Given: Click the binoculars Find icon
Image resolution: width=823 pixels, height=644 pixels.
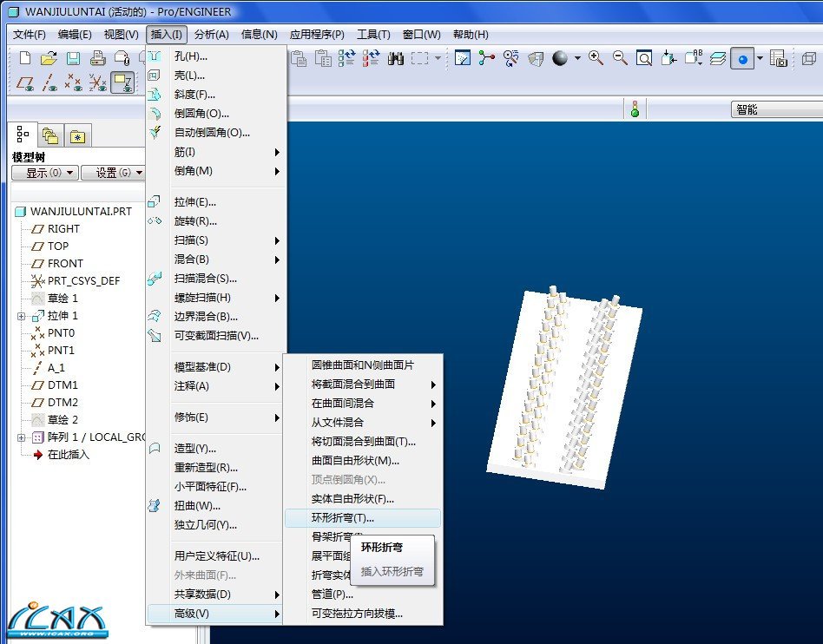Looking at the screenshot, I should (396, 58).
